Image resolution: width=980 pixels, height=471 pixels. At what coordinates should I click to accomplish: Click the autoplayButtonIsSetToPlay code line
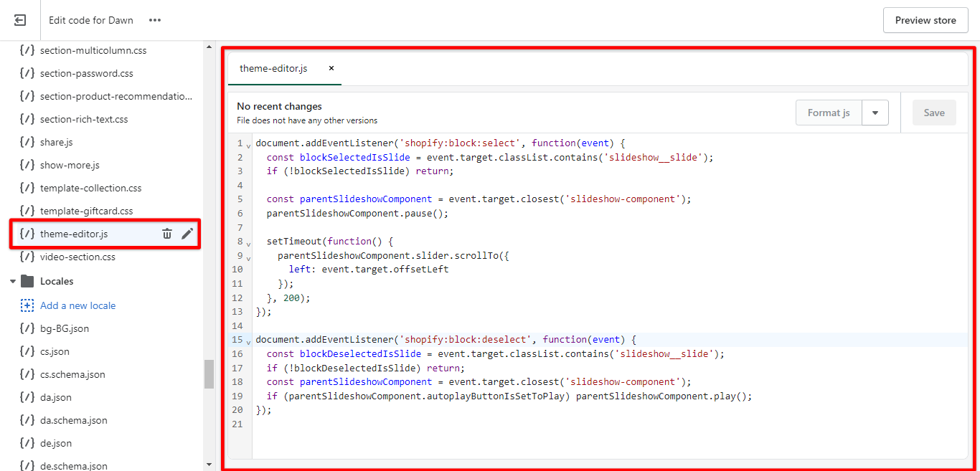pyautogui.click(x=509, y=396)
